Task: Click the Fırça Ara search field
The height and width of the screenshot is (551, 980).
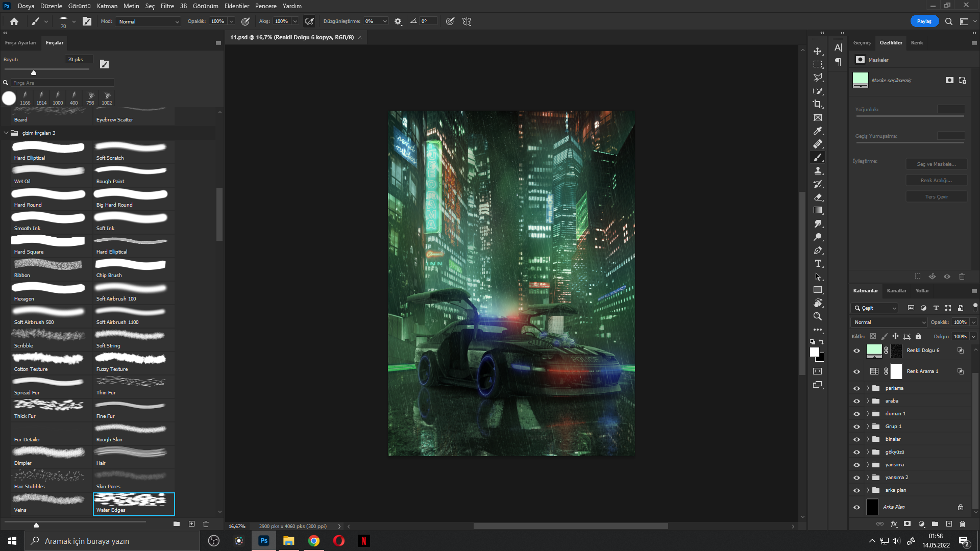Action: (x=62, y=83)
